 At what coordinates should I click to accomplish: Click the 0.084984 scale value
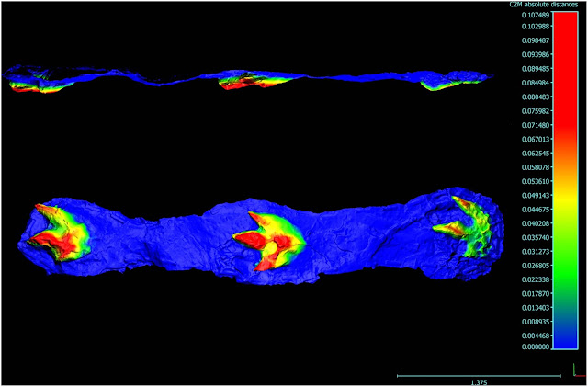(536, 83)
